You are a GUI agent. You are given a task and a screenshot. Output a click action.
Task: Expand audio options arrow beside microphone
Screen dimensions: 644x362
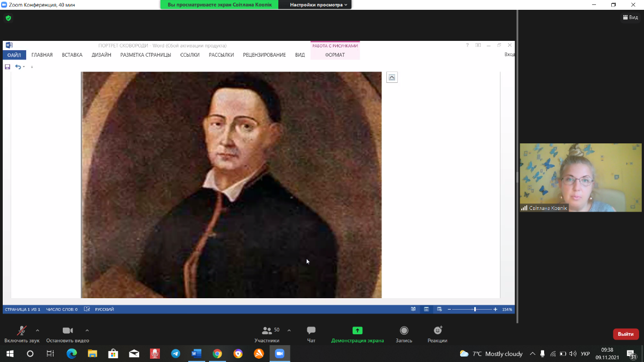pyautogui.click(x=38, y=330)
